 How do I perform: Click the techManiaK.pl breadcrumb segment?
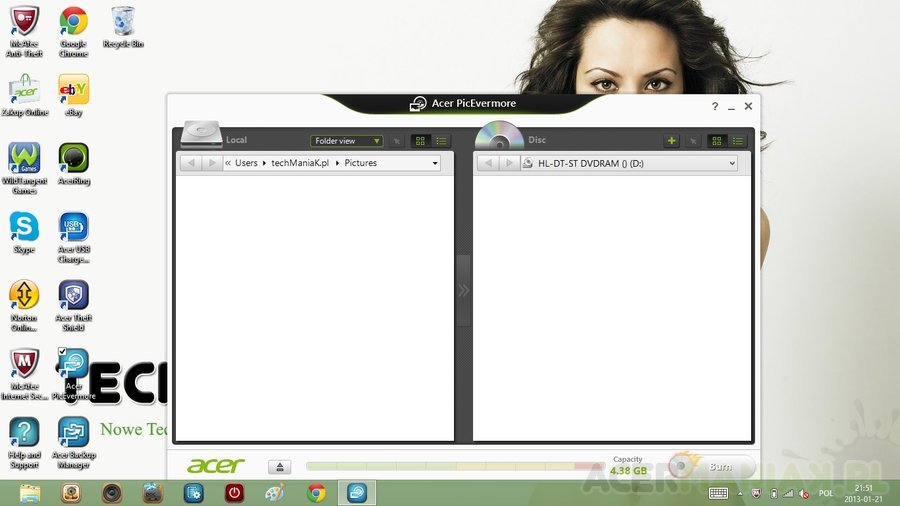[300, 163]
